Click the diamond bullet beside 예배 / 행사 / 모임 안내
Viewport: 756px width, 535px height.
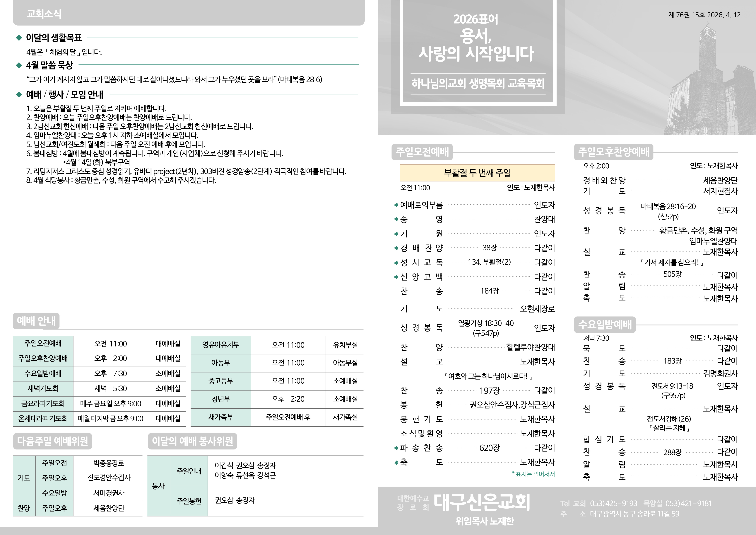19,95
